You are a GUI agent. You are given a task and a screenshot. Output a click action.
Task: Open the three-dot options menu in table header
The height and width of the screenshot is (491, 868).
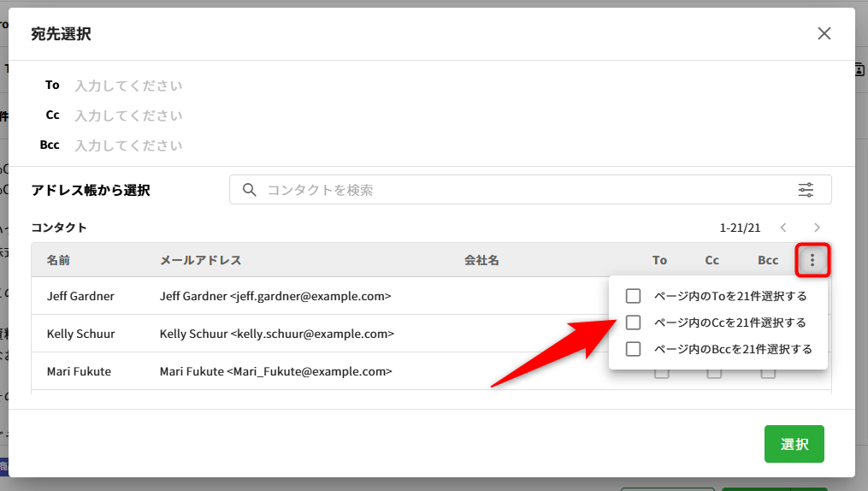tap(812, 260)
